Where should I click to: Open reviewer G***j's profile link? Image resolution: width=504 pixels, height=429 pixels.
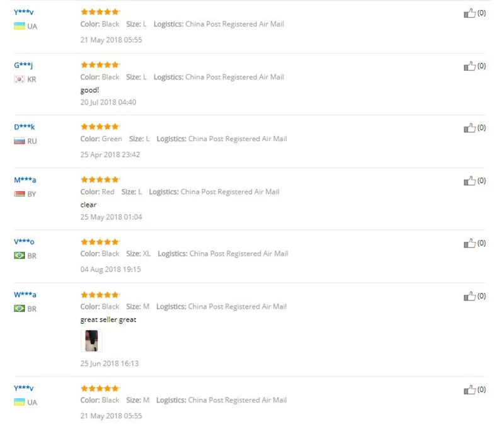pos(25,66)
